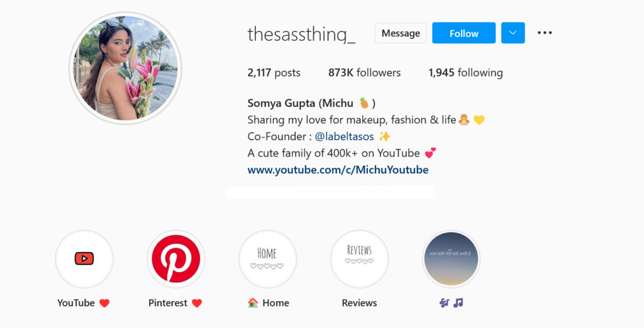Click the YouTube highlight label text

coord(76,303)
